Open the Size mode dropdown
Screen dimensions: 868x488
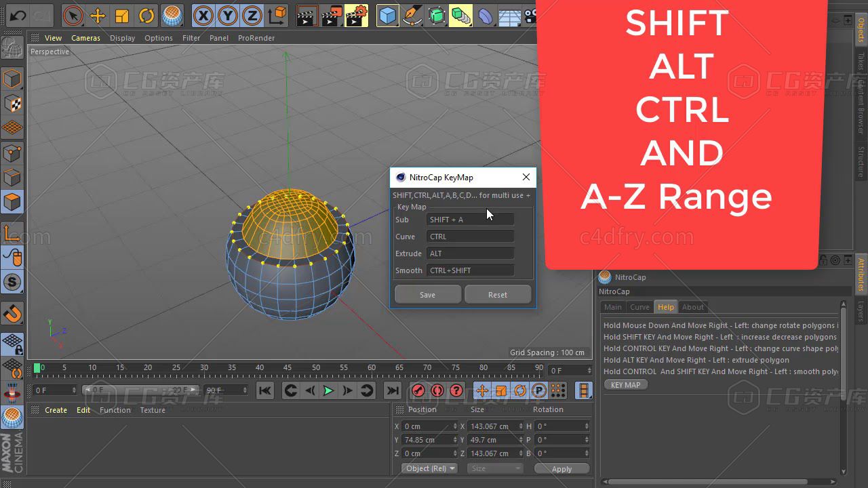pyautogui.click(x=495, y=468)
